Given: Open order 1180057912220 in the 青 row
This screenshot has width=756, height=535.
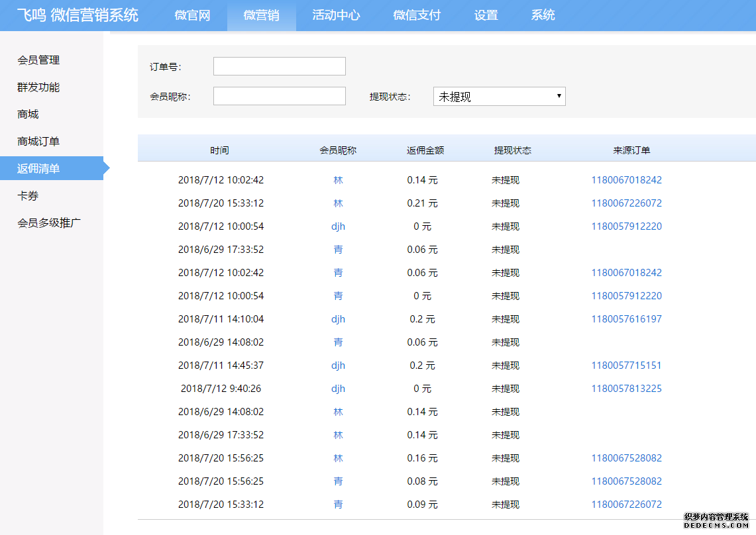Looking at the screenshot, I should [x=627, y=296].
